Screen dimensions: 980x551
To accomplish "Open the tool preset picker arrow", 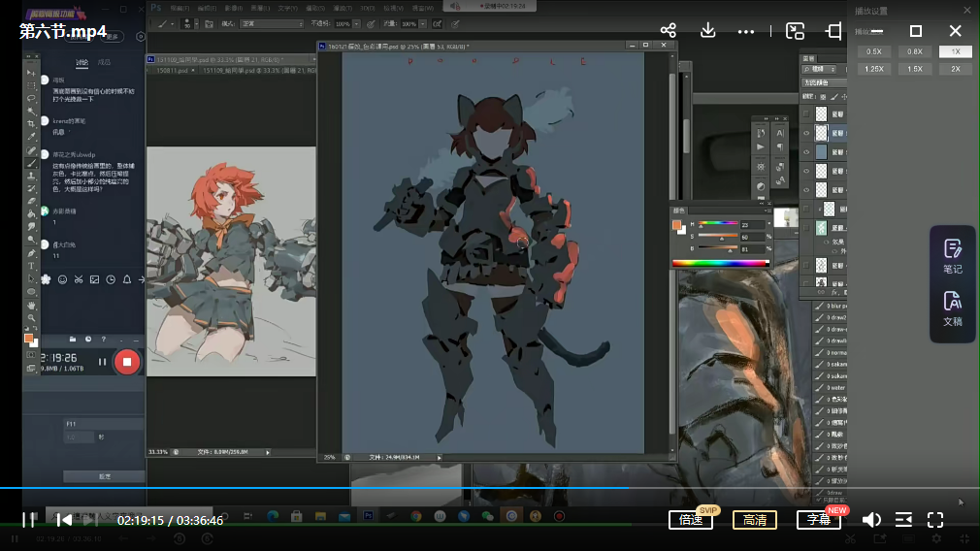I will pos(172,23).
